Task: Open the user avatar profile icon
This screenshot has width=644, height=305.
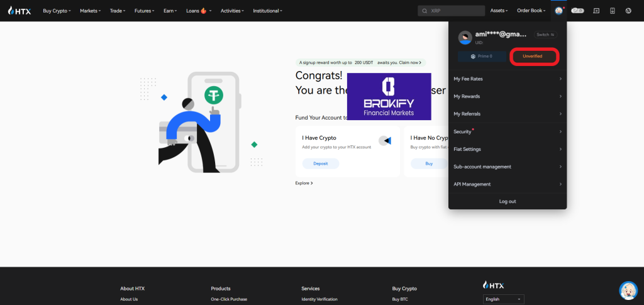Action: coord(558,11)
